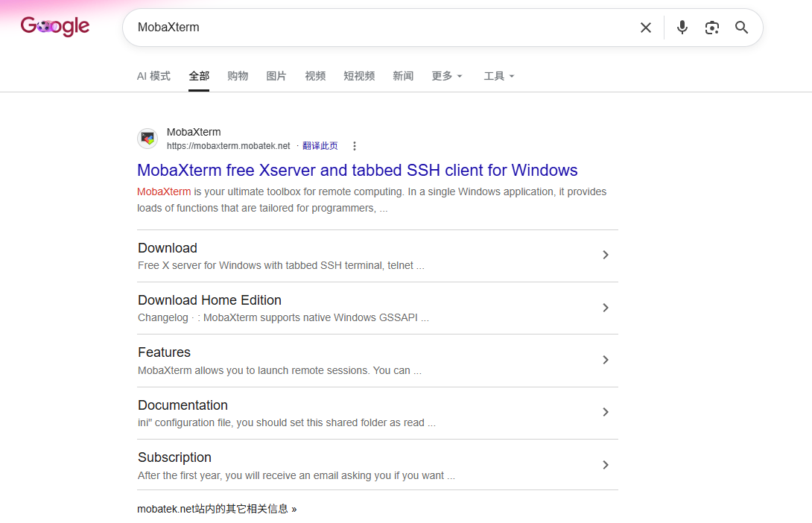The image size is (812, 523).
Task: Expand the Features sitelink chevron
Action: [606, 360]
